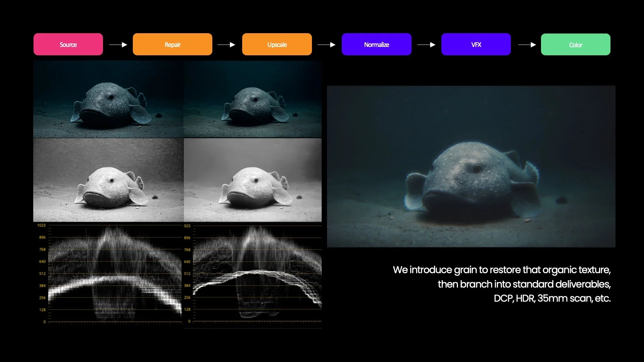Click the purple VFX stage box
The width and height of the screenshot is (644, 362).
[x=476, y=44]
